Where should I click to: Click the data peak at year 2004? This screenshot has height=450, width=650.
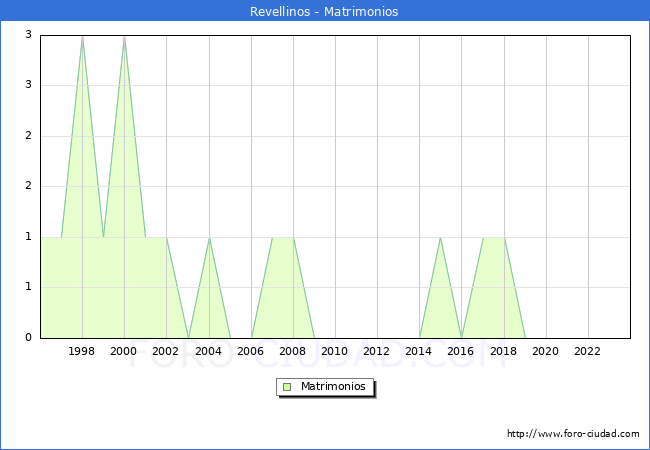pyautogui.click(x=208, y=238)
